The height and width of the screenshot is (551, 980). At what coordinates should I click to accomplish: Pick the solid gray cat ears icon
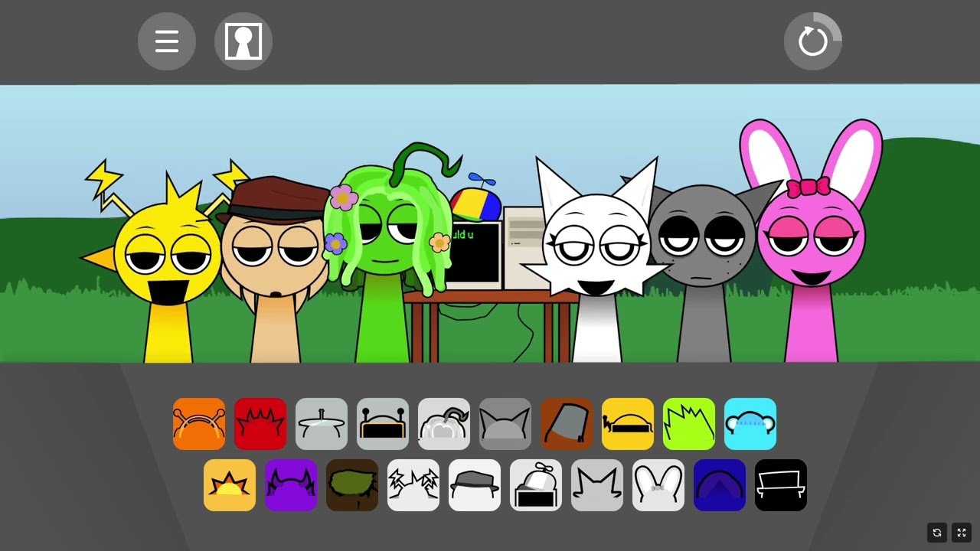pyautogui.click(x=505, y=424)
